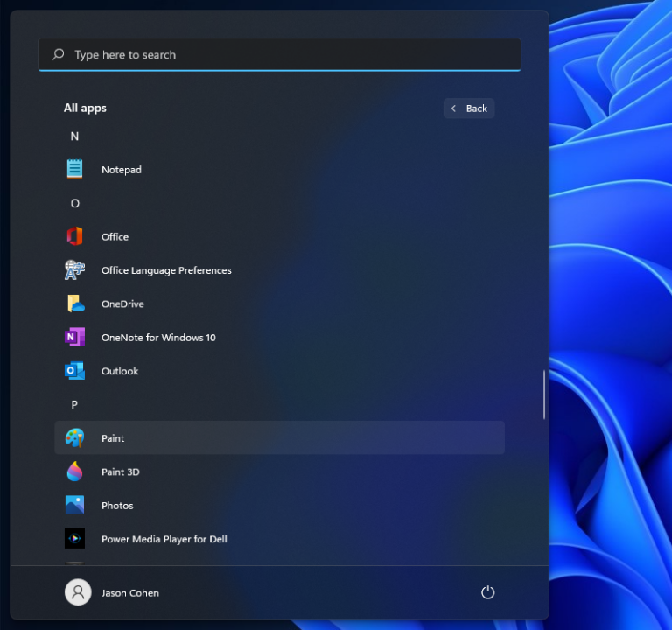Open the Photos app icon

(x=74, y=505)
